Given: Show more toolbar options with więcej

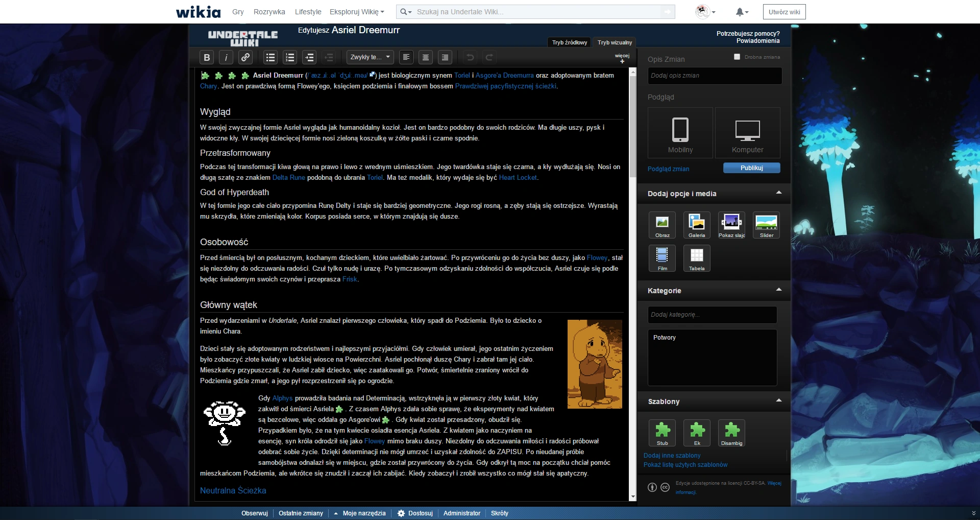Looking at the screenshot, I should tap(622, 58).
